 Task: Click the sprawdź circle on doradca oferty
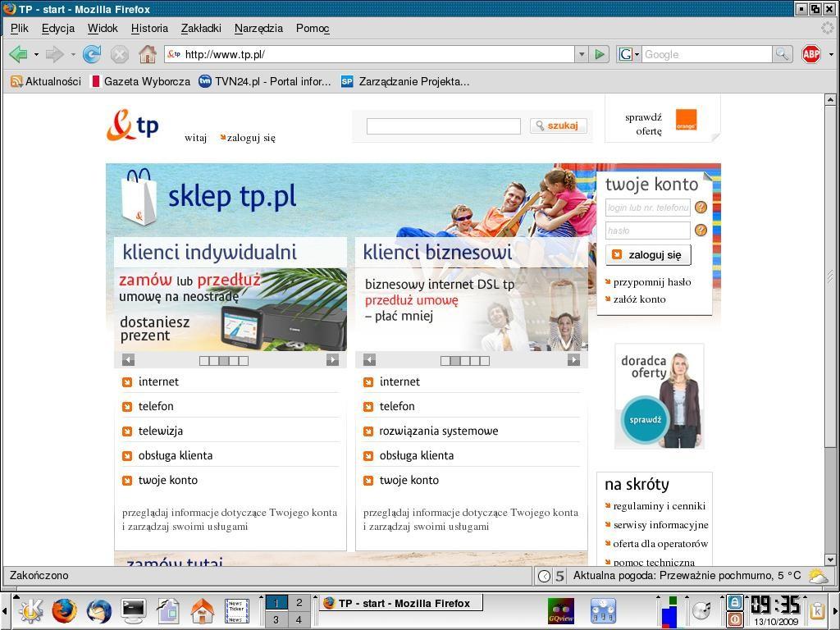(x=645, y=420)
